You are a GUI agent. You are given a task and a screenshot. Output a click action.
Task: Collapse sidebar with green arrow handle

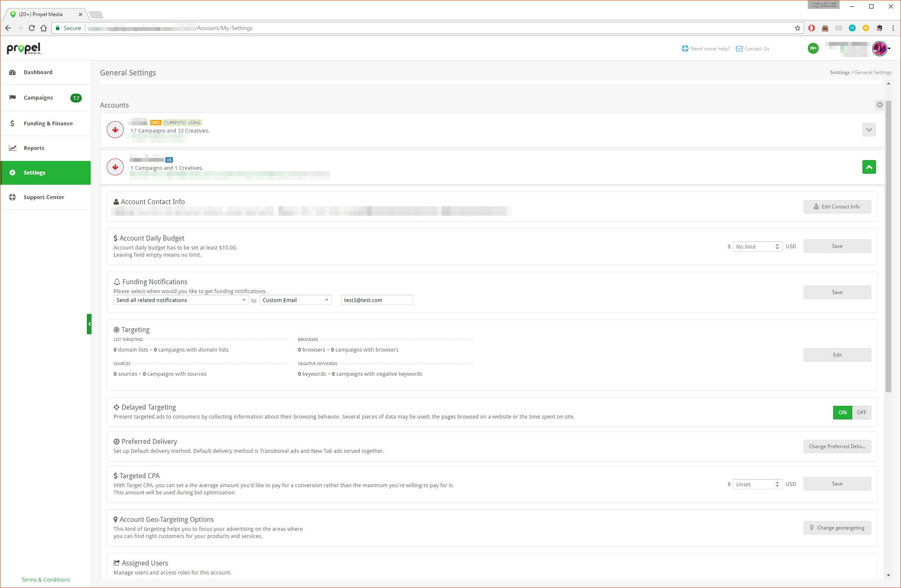pyautogui.click(x=89, y=324)
